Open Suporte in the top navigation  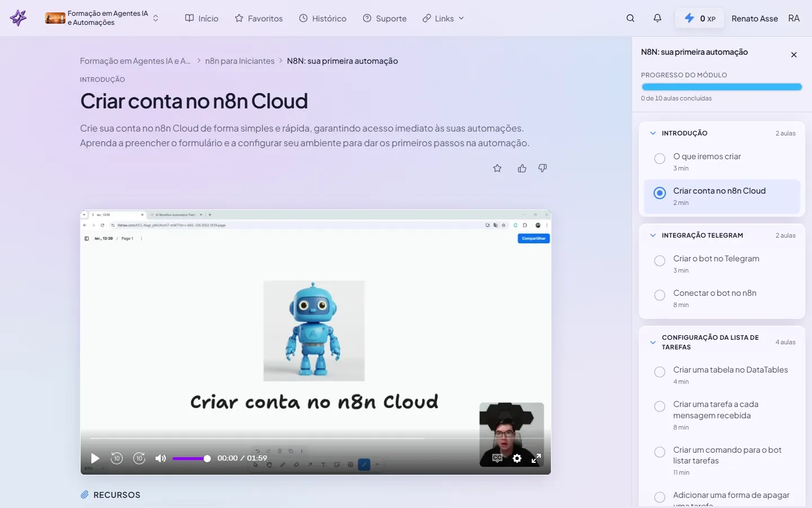pos(385,18)
